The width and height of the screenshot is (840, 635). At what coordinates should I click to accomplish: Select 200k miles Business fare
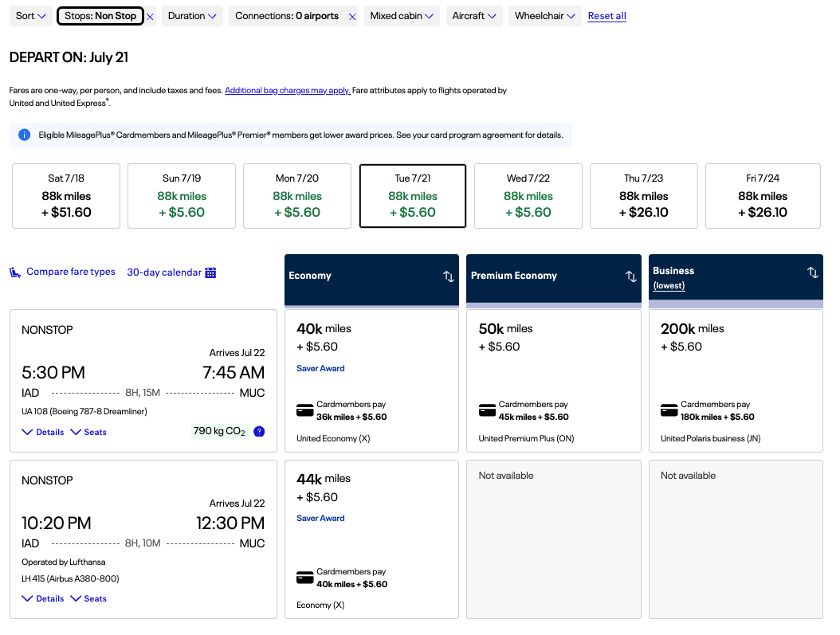click(736, 381)
